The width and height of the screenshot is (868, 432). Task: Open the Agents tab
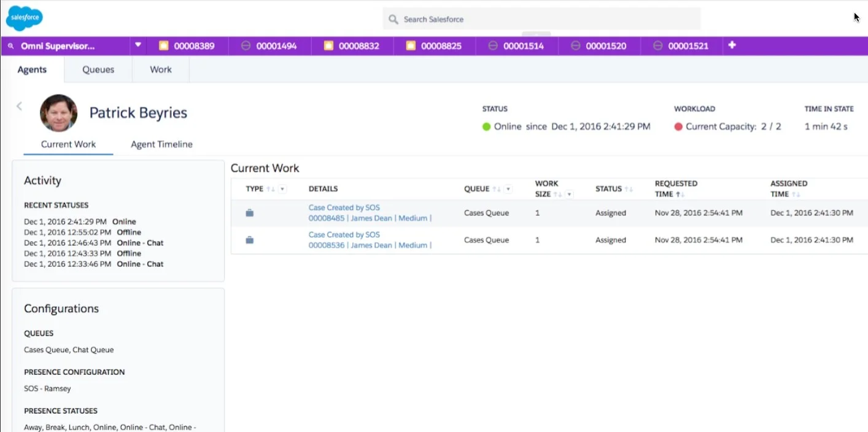tap(32, 69)
